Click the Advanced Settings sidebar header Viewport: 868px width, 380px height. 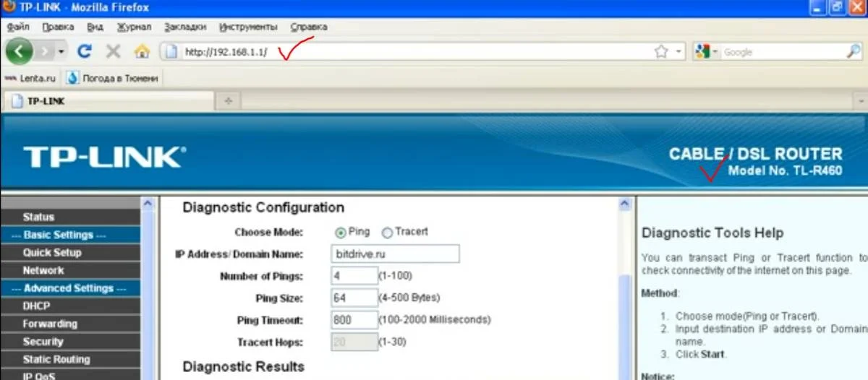[70, 288]
